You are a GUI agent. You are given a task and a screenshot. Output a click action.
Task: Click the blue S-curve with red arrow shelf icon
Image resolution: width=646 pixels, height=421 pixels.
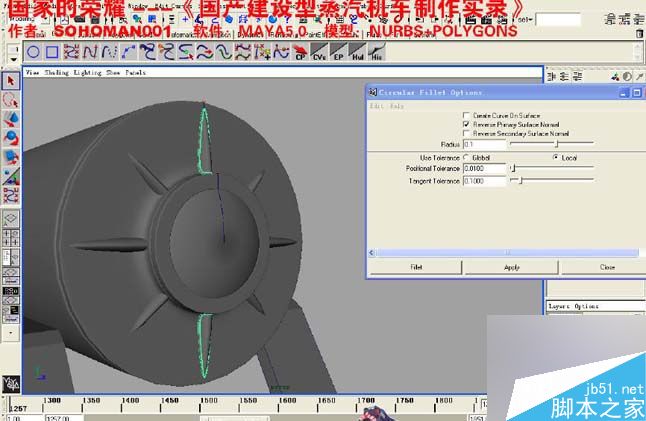point(205,52)
